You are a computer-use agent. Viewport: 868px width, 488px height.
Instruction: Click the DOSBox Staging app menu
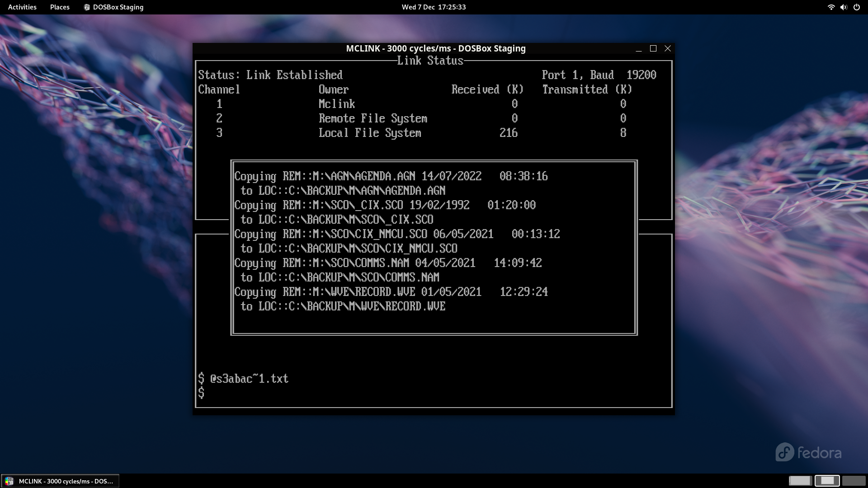point(118,7)
